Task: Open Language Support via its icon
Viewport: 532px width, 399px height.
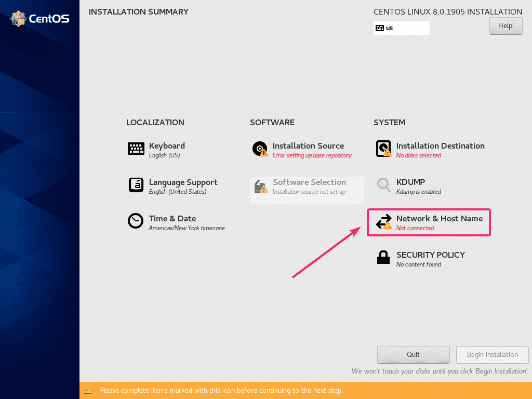Action: [x=136, y=185]
